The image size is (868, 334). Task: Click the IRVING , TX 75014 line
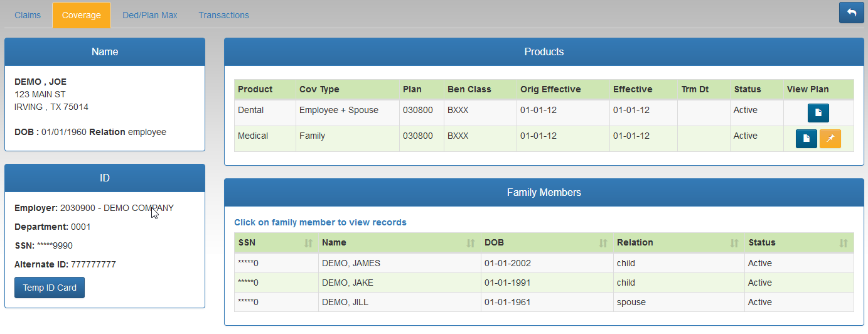click(x=51, y=107)
